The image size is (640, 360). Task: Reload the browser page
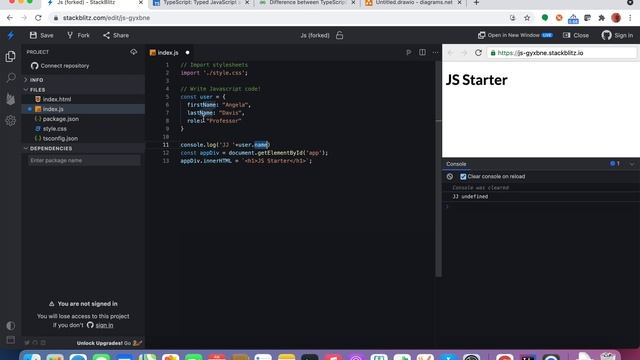tap(38, 18)
